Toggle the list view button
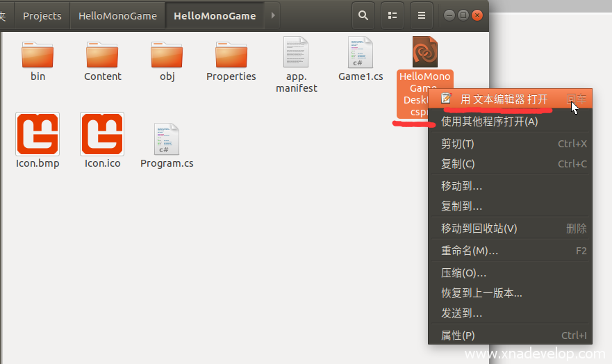The image size is (612, 364). 392,15
